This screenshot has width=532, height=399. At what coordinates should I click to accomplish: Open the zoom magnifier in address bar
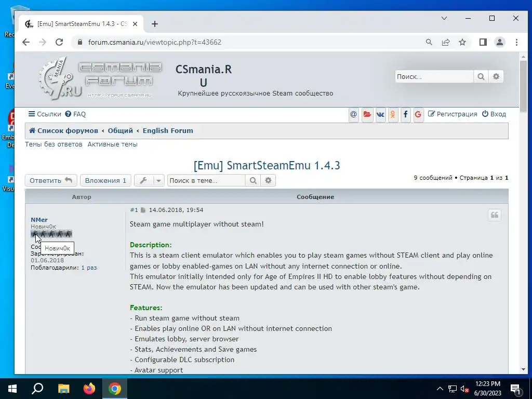click(429, 42)
